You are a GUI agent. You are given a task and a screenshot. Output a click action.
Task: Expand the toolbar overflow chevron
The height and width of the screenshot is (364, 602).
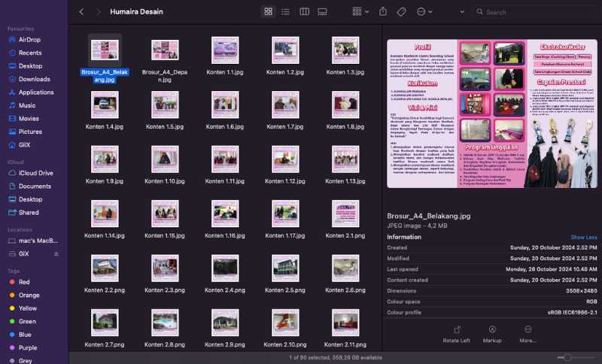461,12
